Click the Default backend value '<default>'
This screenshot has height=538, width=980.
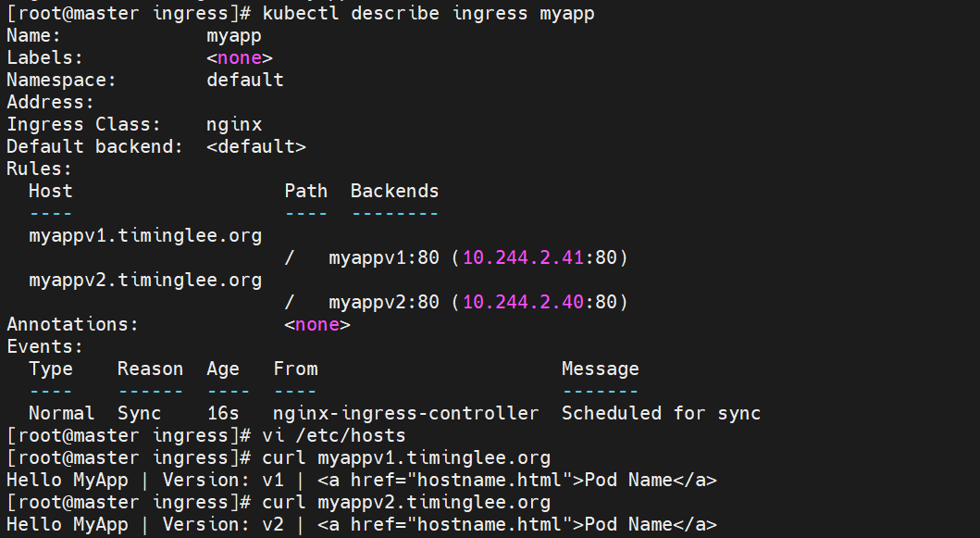(x=256, y=146)
